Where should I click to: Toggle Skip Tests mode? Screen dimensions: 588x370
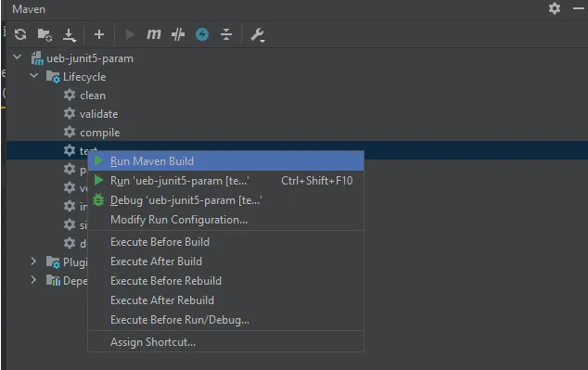(x=178, y=34)
